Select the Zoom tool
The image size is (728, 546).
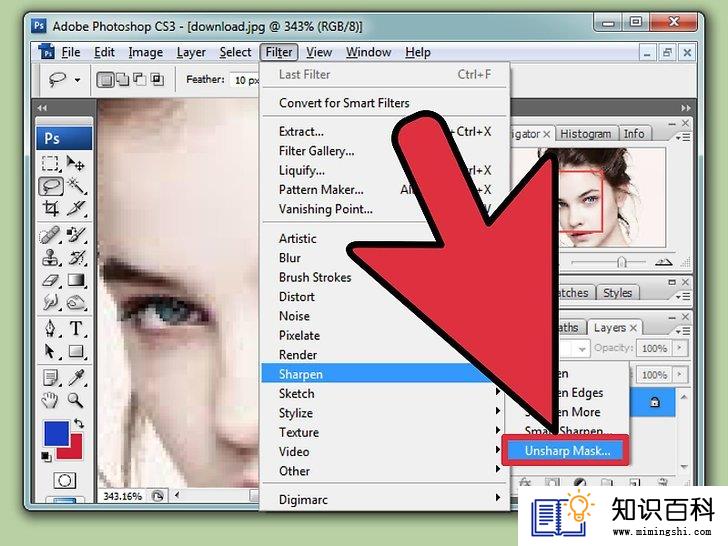(76, 400)
